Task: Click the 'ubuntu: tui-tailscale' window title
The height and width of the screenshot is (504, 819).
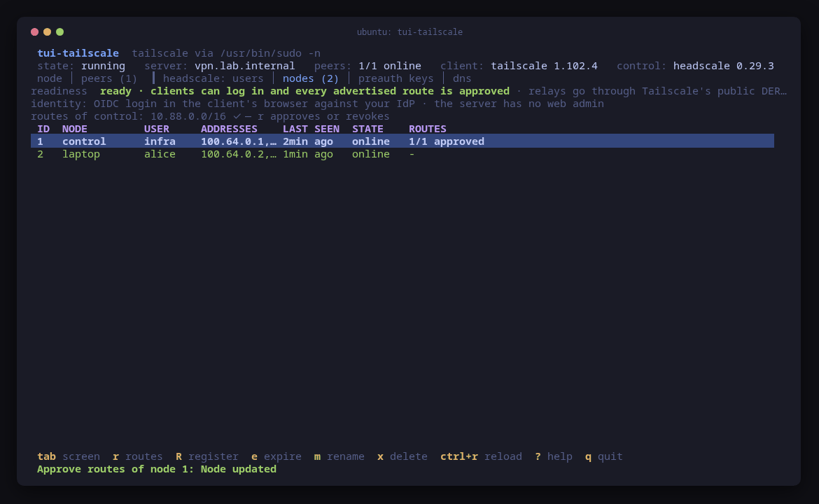Action: click(409, 32)
